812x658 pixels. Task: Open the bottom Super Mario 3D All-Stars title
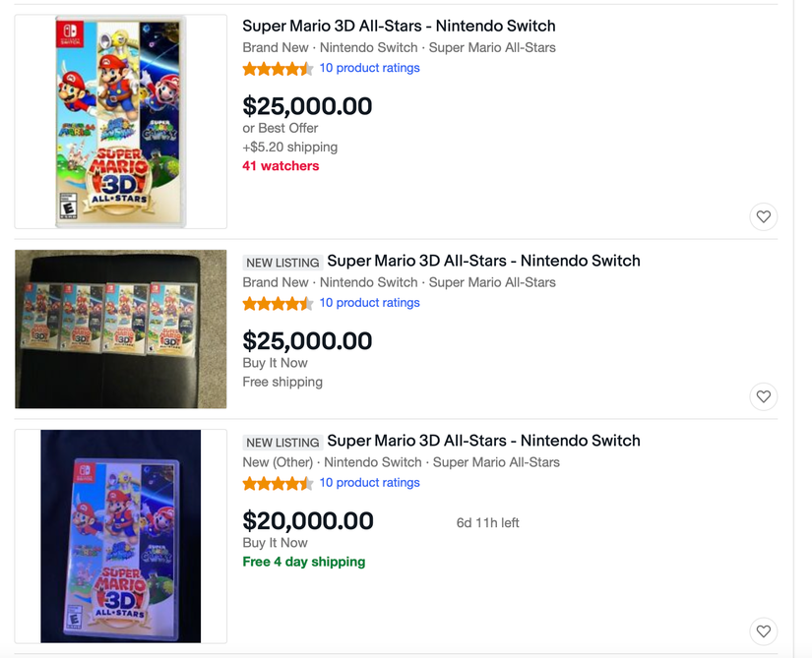[481, 441]
